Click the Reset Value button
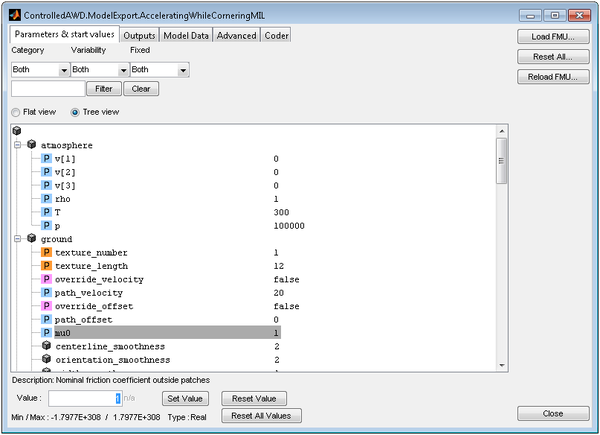 click(254, 399)
